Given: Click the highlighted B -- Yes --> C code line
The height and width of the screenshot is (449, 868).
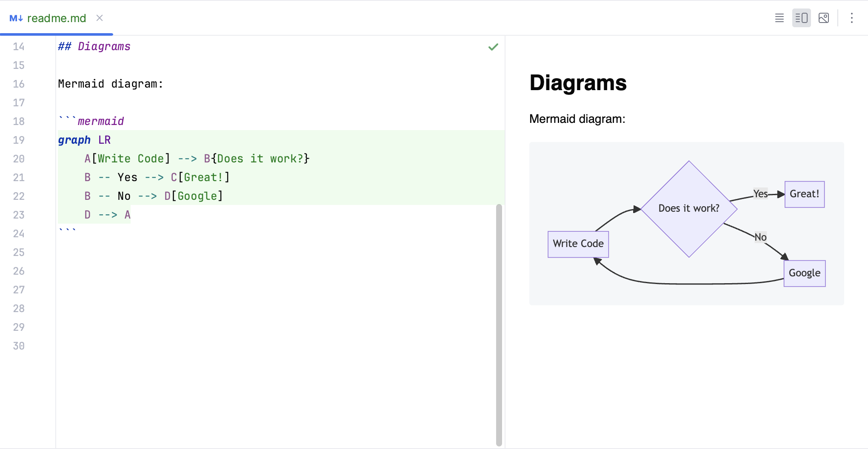Looking at the screenshot, I should [157, 177].
